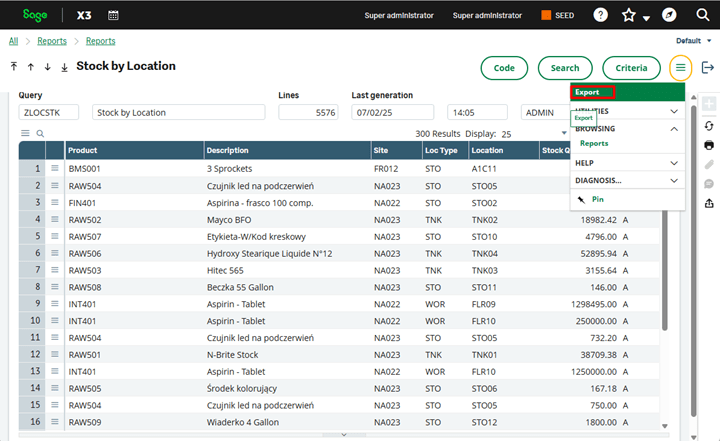Click the exit icon beside menu button
This screenshot has width=720, height=441.
pyautogui.click(x=708, y=67)
